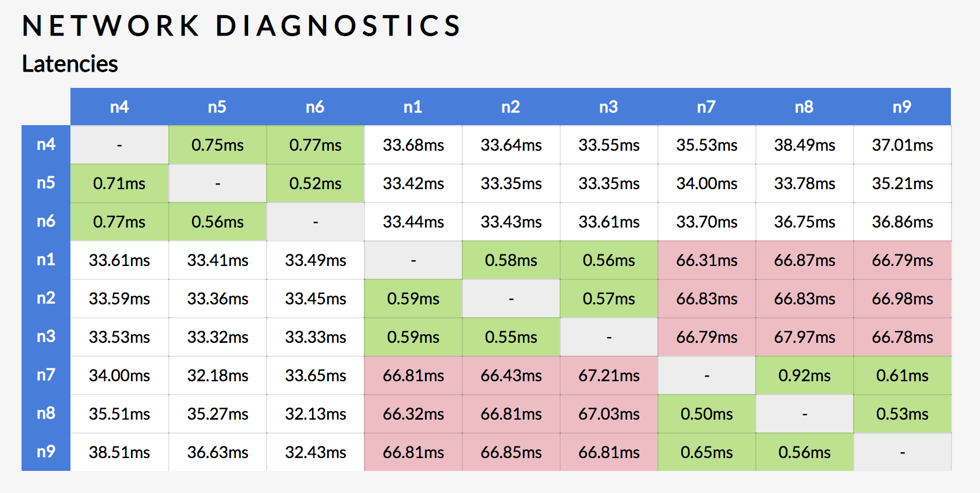Click the Network Diagnostics page title
This screenshot has width=980, height=493.
click(x=242, y=26)
